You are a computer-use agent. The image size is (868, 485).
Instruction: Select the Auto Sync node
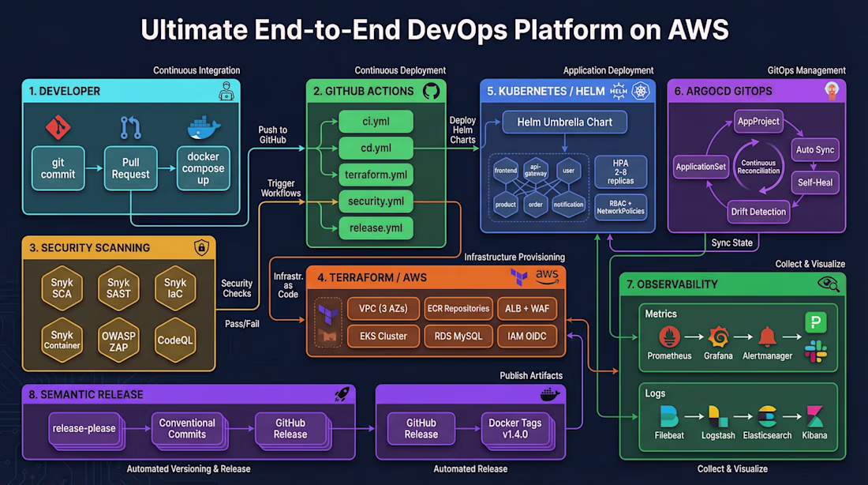(x=815, y=149)
